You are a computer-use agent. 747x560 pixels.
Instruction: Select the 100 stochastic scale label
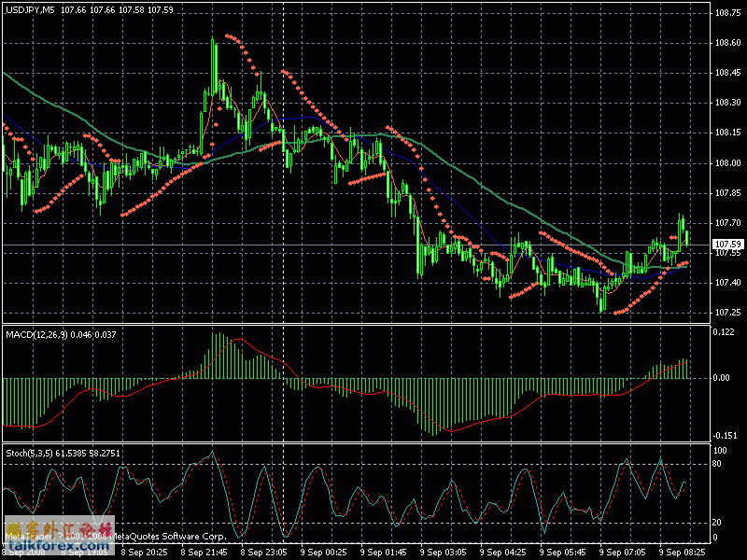pos(720,451)
